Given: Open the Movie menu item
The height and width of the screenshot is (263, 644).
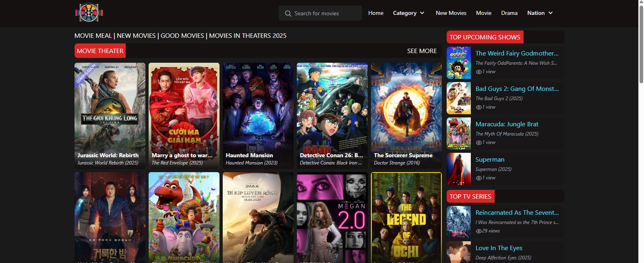Looking at the screenshot, I should coord(484,13).
